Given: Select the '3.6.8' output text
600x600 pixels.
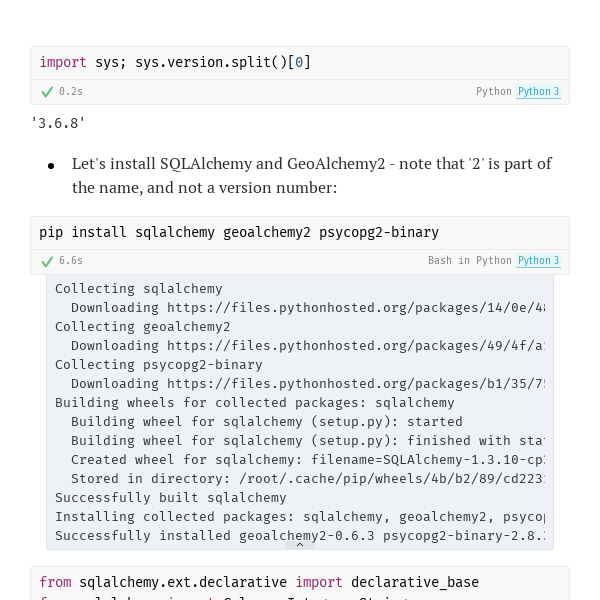Looking at the screenshot, I should coord(58,124).
